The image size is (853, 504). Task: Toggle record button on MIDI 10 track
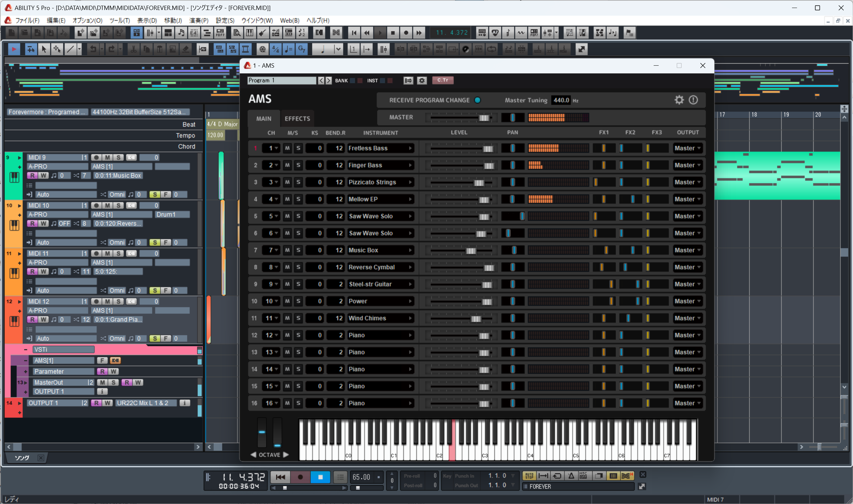[x=96, y=205]
